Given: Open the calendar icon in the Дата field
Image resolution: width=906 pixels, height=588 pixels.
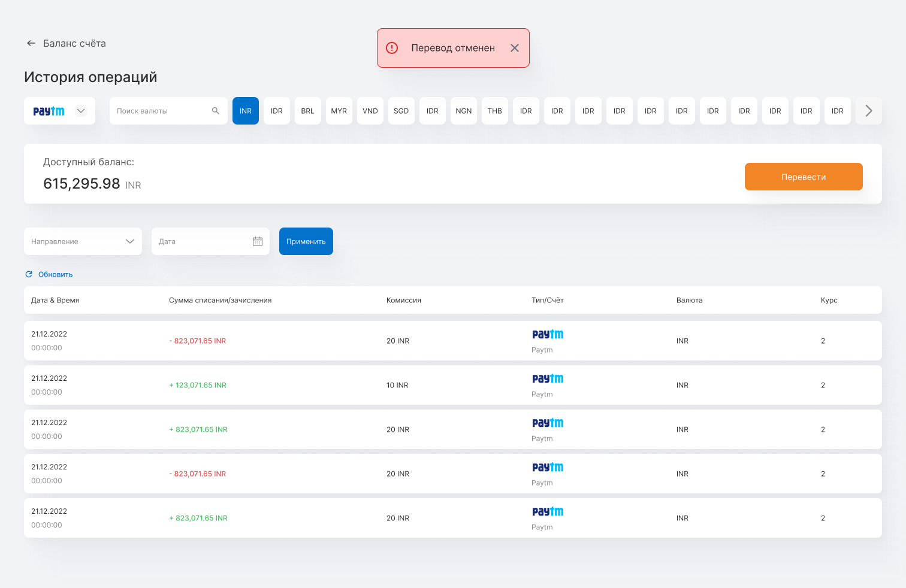Looking at the screenshot, I should click(258, 241).
